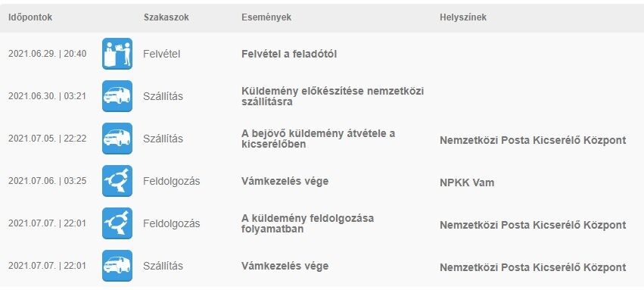Viewport: 644px width, 290px height.
Task: Click the 2021.06.29. | 20:40 timestamp
Action: pyautogui.click(x=47, y=54)
